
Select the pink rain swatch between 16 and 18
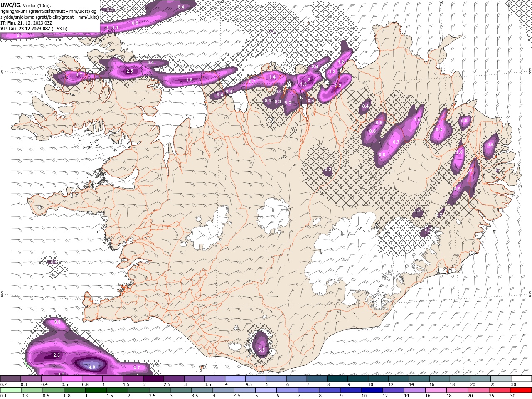435,390
